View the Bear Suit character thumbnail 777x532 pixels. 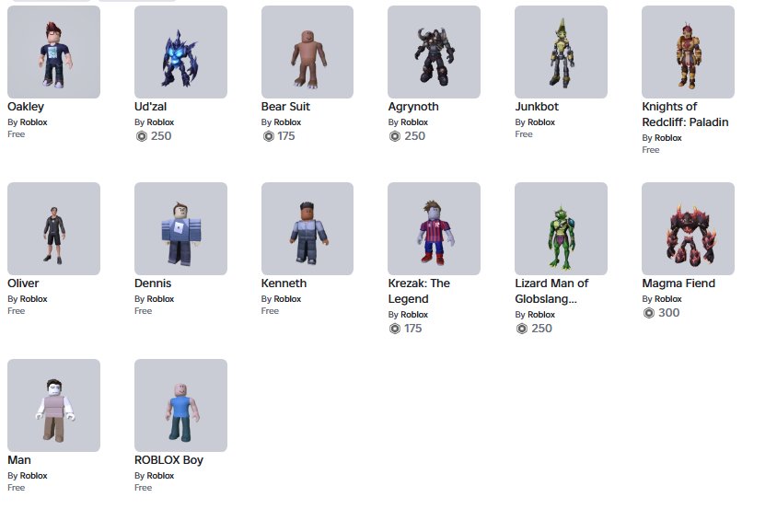(x=307, y=52)
